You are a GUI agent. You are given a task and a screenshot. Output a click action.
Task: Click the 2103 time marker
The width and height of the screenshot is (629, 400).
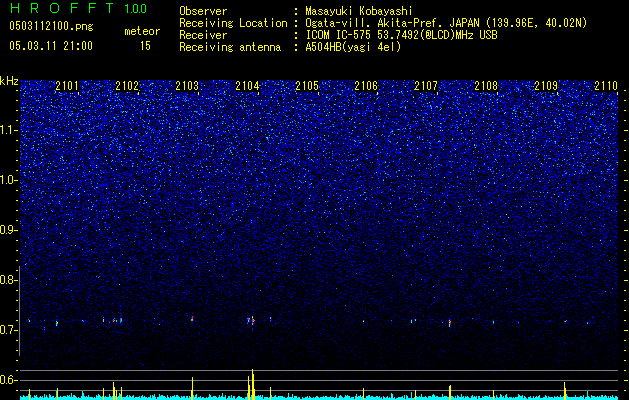point(187,85)
